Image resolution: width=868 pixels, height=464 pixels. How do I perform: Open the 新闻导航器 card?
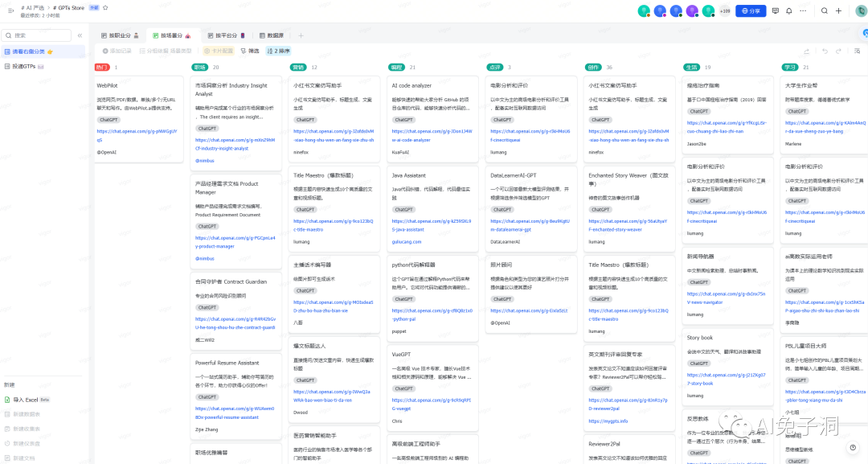click(x=727, y=285)
